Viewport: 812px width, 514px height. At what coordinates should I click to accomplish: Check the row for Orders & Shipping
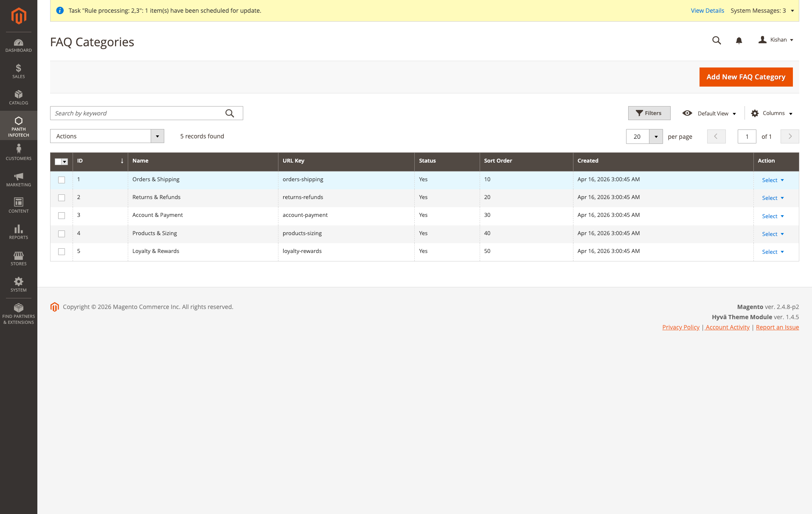pyautogui.click(x=62, y=180)
